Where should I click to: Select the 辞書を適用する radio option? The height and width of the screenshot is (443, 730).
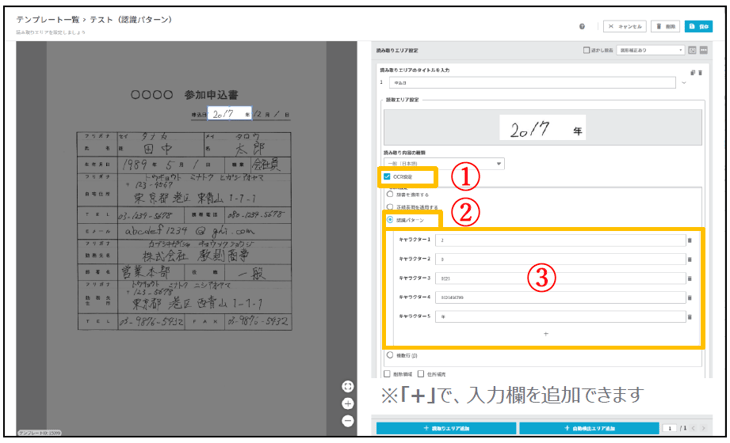tap(389, 194)
